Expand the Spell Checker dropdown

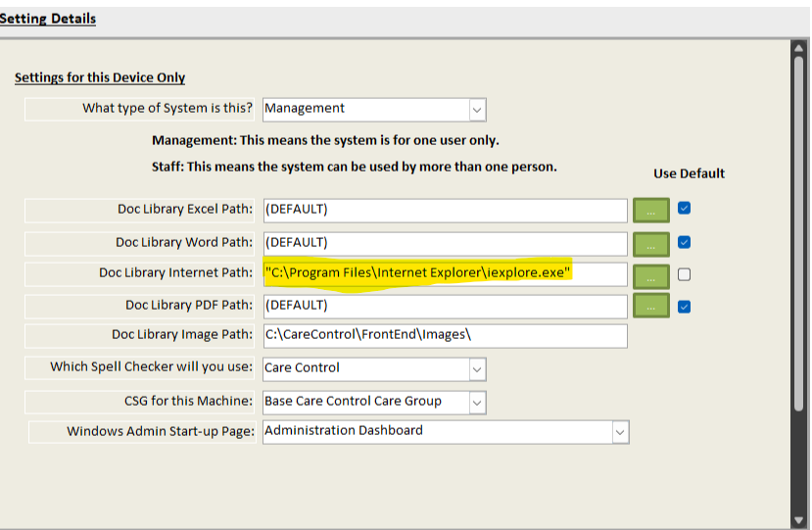point(477,369)
